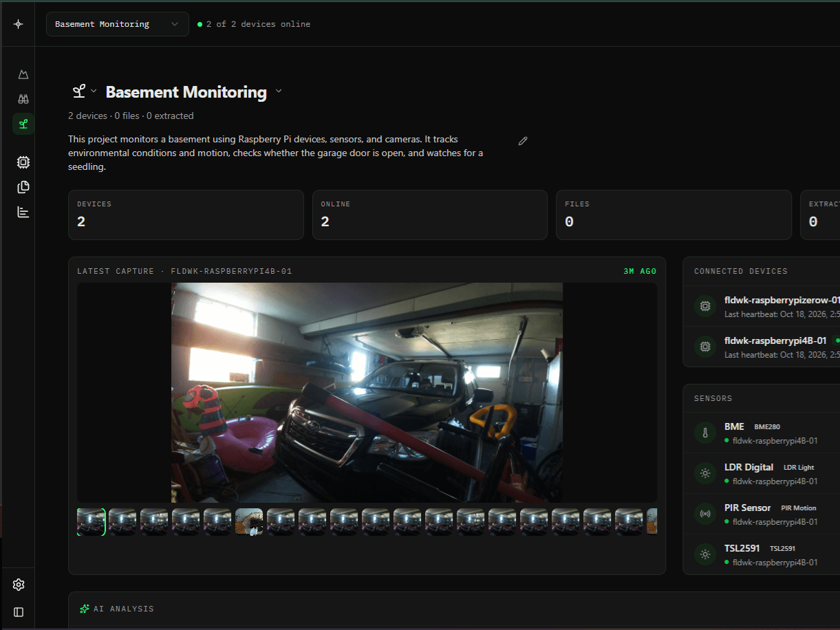The width and height of the screenshot is (840, 630).
Task: Open the large latest capture garage image
Action: [x=367, y=393]
